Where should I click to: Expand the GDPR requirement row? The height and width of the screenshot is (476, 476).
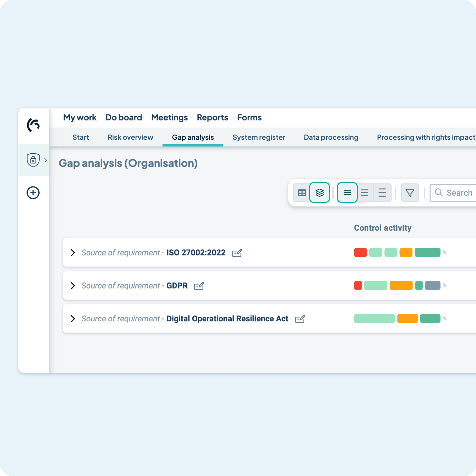[x=73, y=286]
